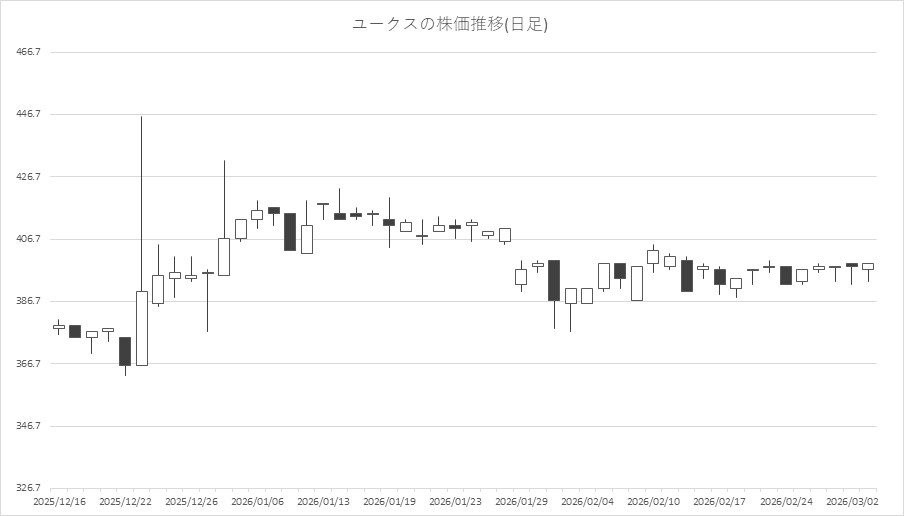The width and height of the screenshot is (904, 516).
Task: Click the 2026/01/19 date label
Action: (x=389, y=500)
